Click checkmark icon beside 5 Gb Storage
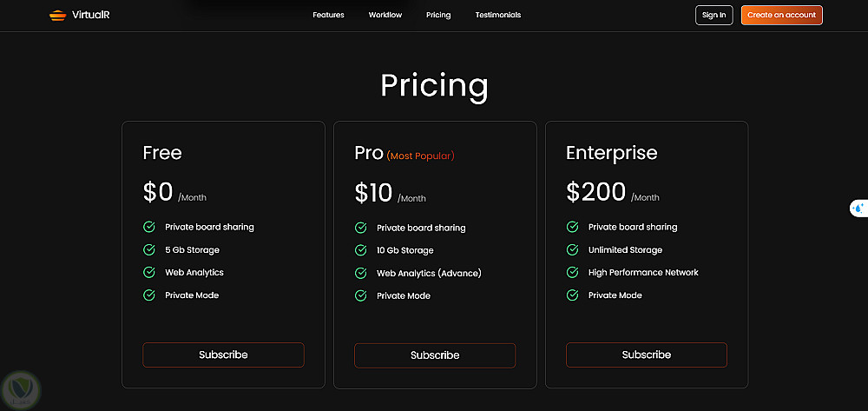The width and height of the screenshot is (868, 411). click(x=149, y=249)
